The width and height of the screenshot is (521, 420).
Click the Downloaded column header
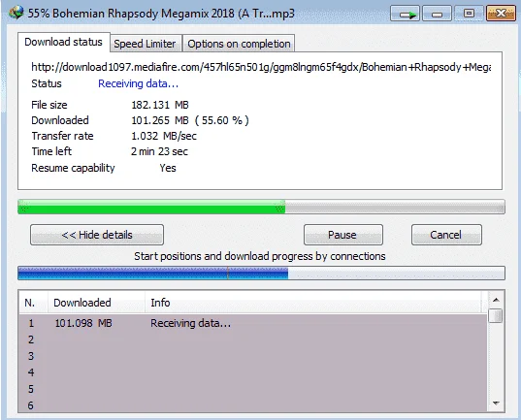click(96, 303)
